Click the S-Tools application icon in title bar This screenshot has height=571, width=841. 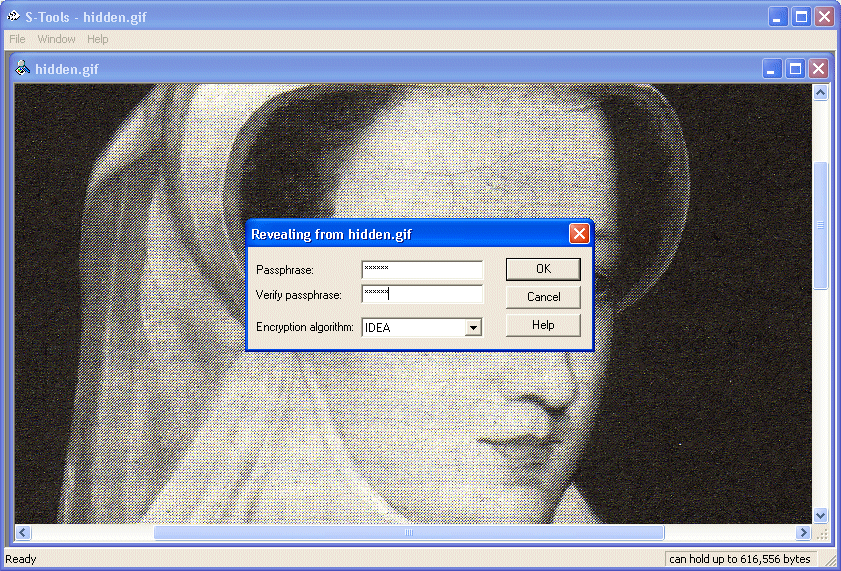click(13, 17)
